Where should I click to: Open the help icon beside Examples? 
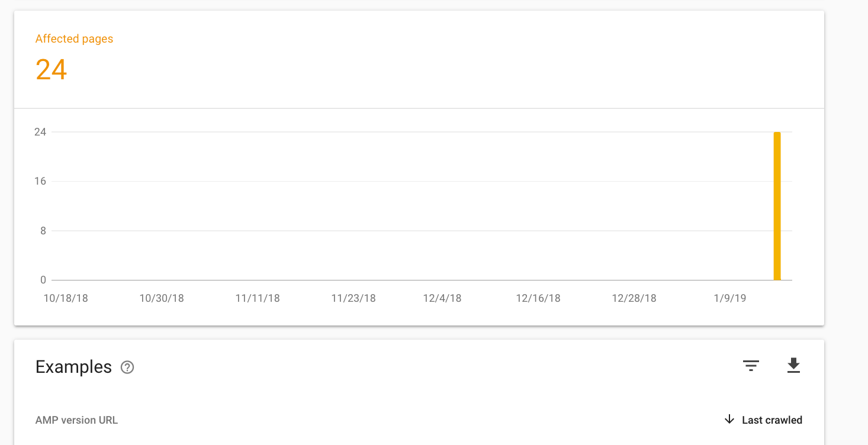point(127,367)
